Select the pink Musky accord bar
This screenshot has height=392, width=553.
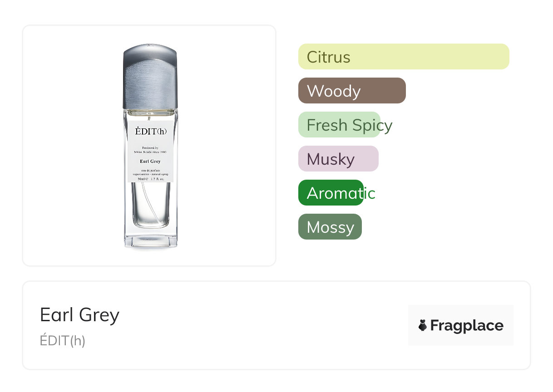click(x=338, y=159)
